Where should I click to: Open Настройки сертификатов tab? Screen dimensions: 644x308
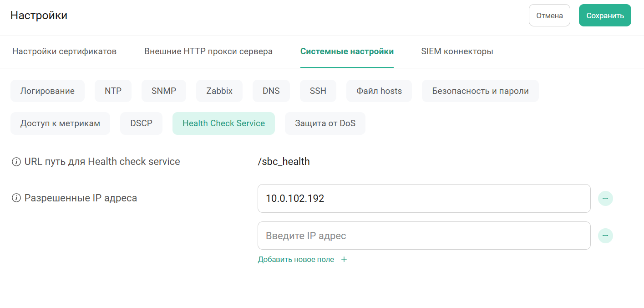click(x=64, y=51)
